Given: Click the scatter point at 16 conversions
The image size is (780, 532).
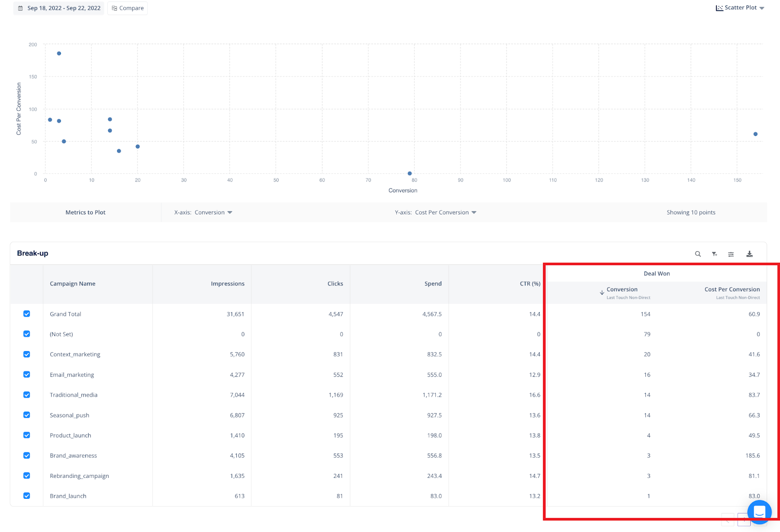Looking at the screenshot, I should (x=119, y=151).
